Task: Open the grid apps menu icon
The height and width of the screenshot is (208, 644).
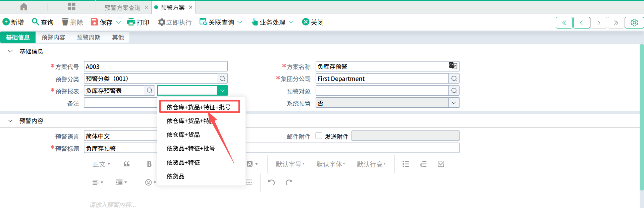Action: click(71, 7)
